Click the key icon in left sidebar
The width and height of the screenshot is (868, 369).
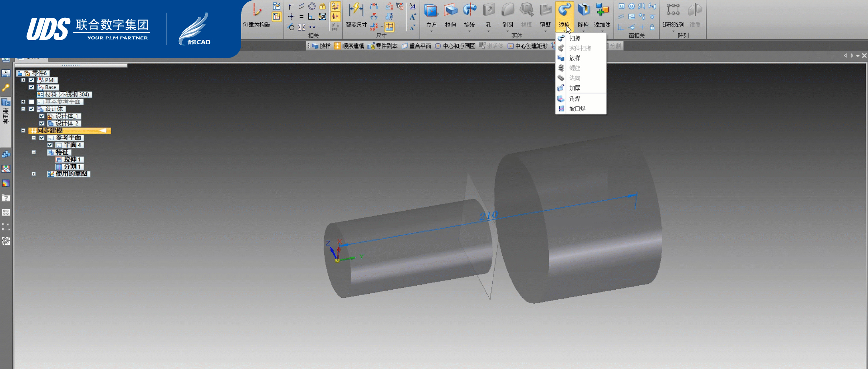tap(6, 88)
